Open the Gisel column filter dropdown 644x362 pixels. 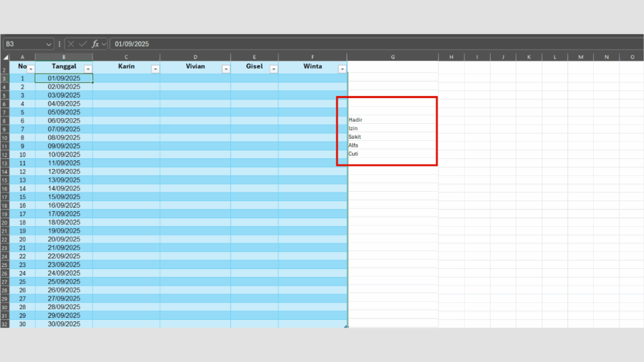coord(273,69)
